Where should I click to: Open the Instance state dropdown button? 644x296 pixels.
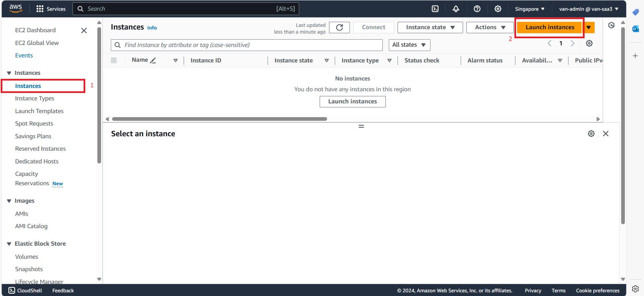pos(430,28)
